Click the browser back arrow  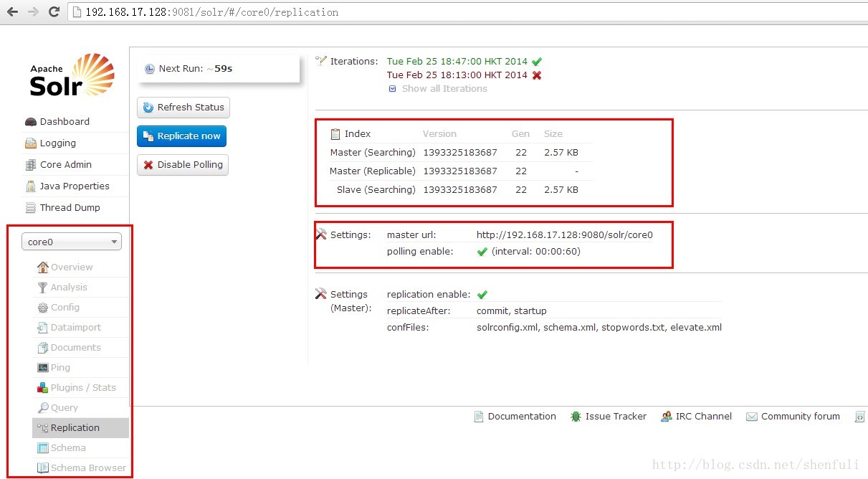pos(12,11)
